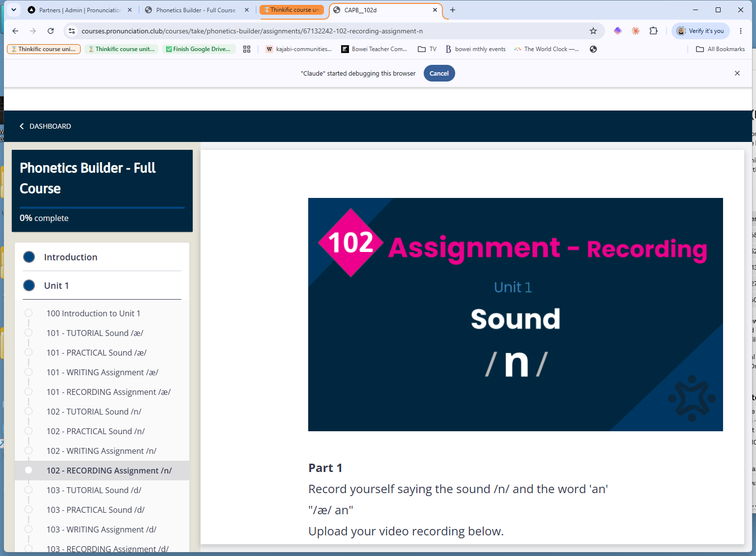Dismiss the debugging notification bar
The height and width of the screenshot is (556, 756).
coord(737,73)
